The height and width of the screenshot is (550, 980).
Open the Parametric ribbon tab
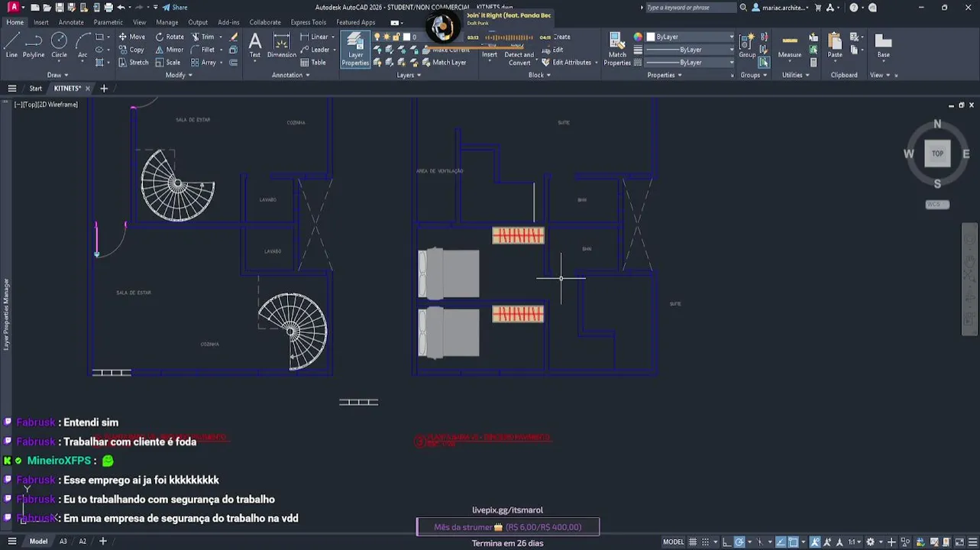coord(108,22)
